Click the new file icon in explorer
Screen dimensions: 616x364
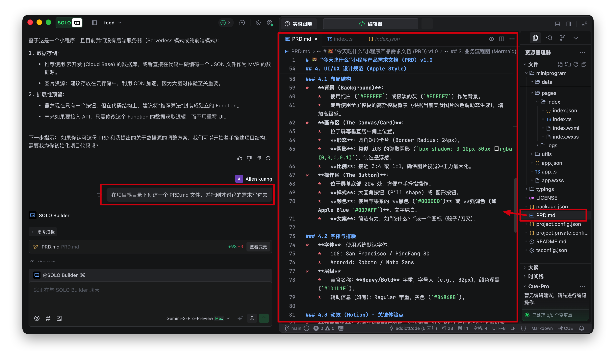[560, 64]
